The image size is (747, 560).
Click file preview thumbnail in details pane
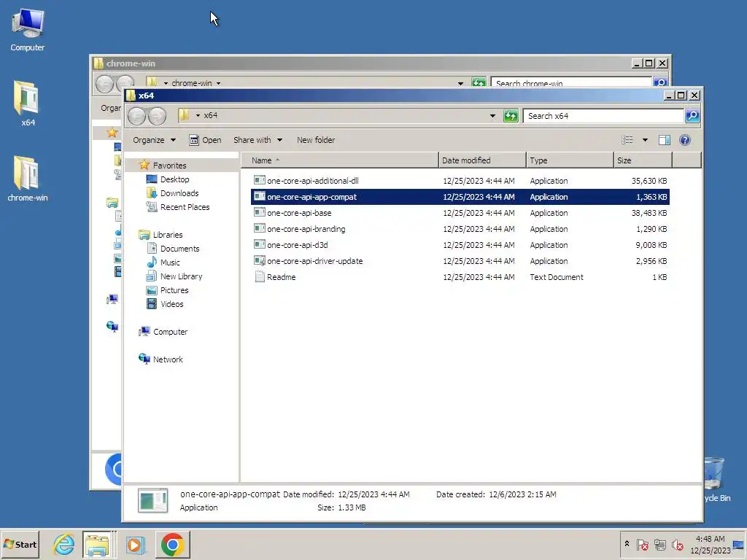coord(152,500)
